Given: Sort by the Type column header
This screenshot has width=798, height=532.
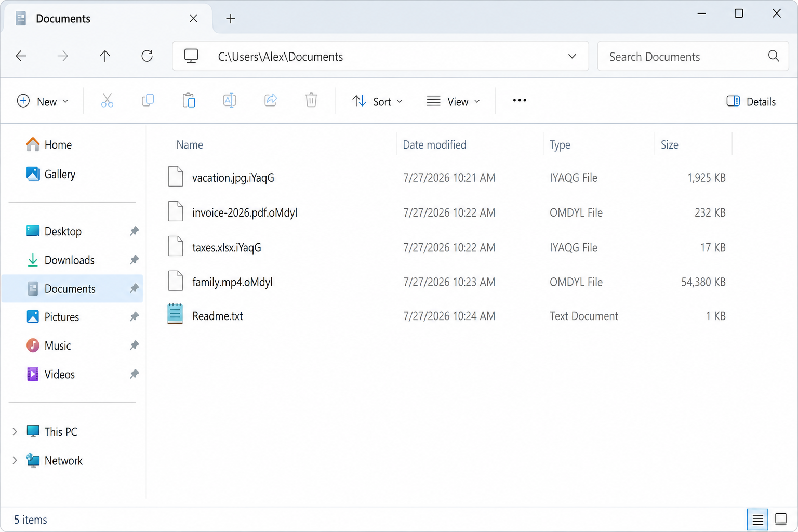Looking at the screenshot, I should tap(560, 145).
